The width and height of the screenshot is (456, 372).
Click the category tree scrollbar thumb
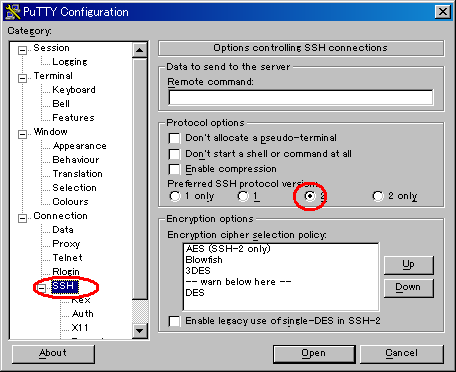click(x=139, y=178)
